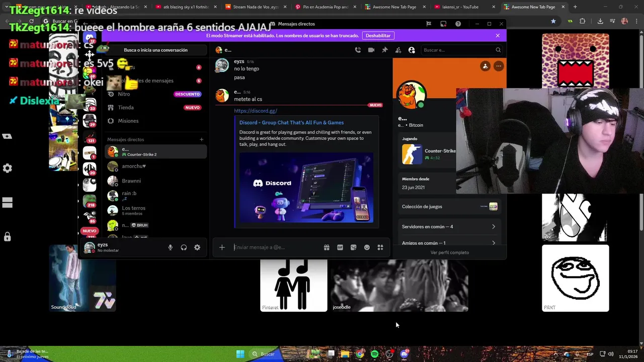Open the attachment plus menu

(x=222, y=247)
